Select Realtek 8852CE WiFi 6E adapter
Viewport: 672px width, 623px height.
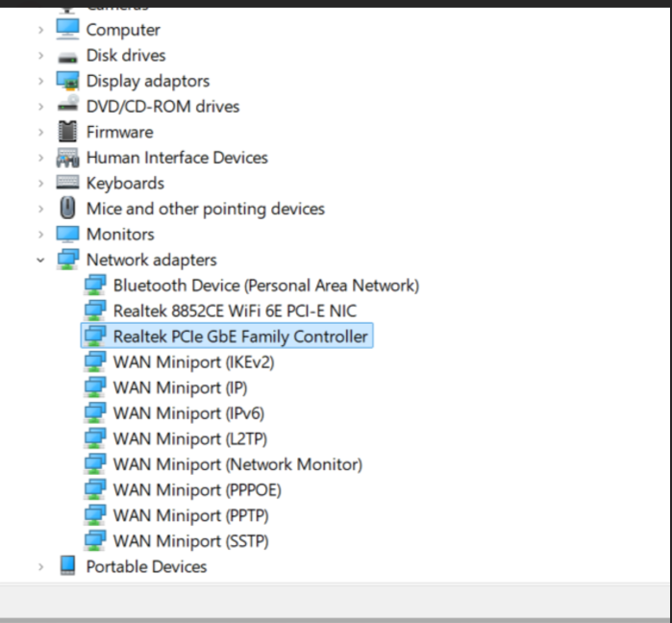235,311
